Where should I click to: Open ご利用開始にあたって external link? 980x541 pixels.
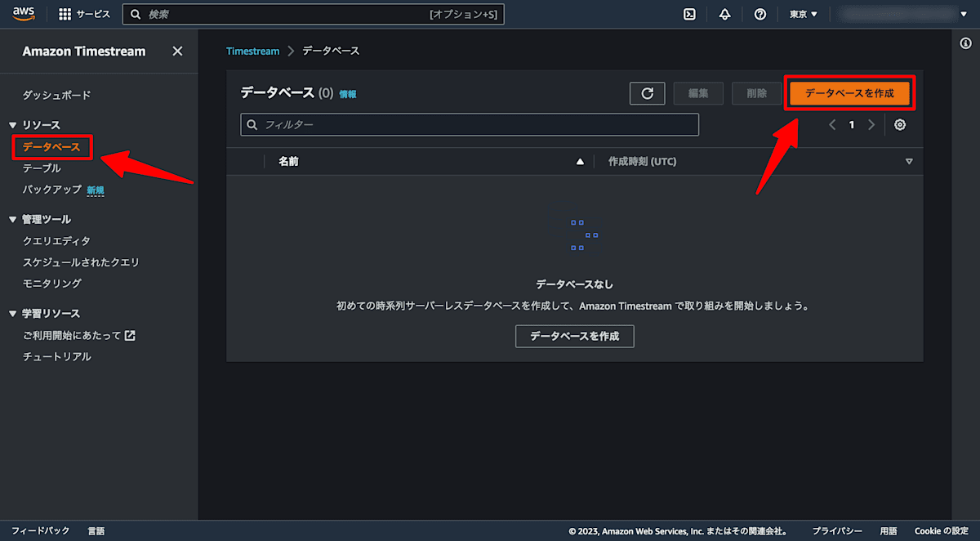click(x=78, y=335)
